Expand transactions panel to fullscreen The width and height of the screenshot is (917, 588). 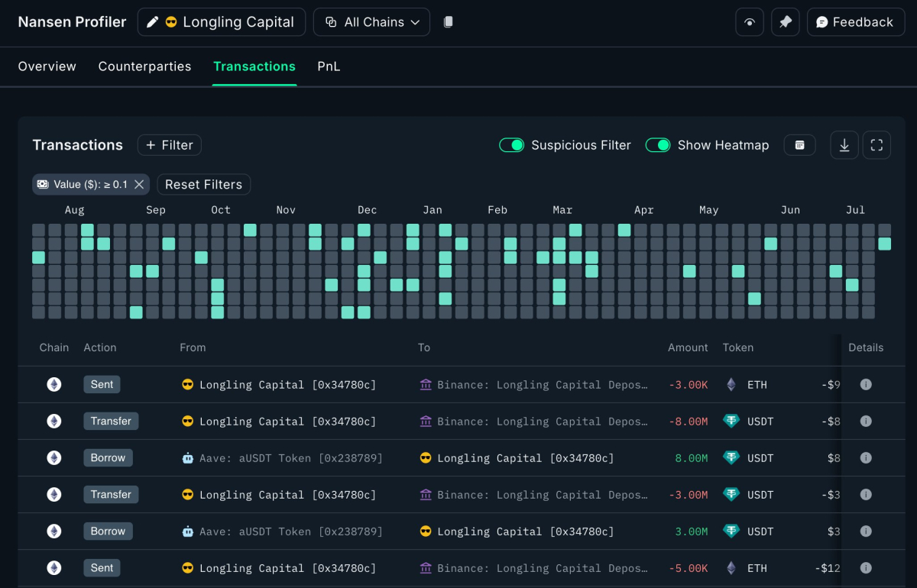[x=876, y=145]
